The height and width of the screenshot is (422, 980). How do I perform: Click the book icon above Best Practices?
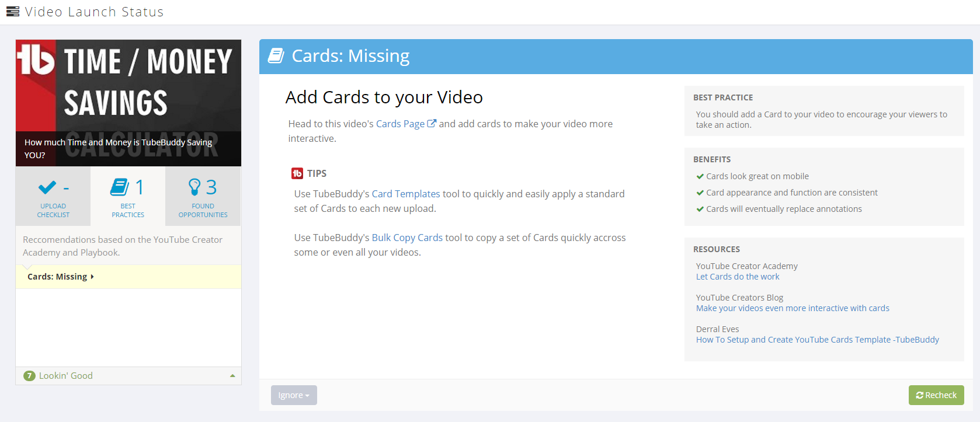[x=120, y=187]
